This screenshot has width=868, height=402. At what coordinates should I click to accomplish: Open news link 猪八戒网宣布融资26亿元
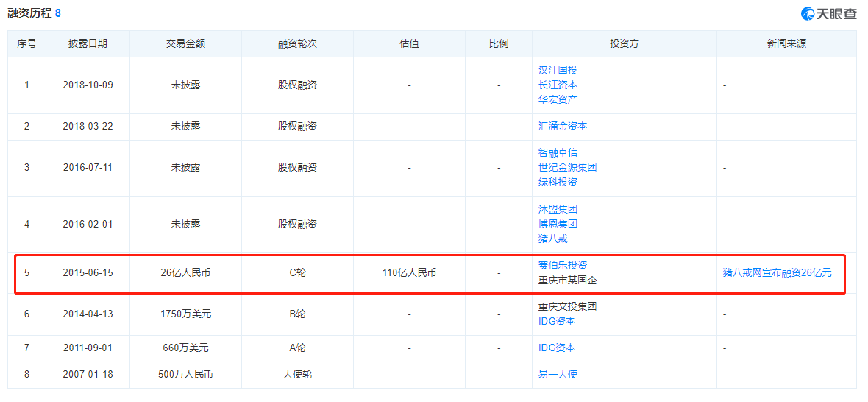tap(778, 273)
